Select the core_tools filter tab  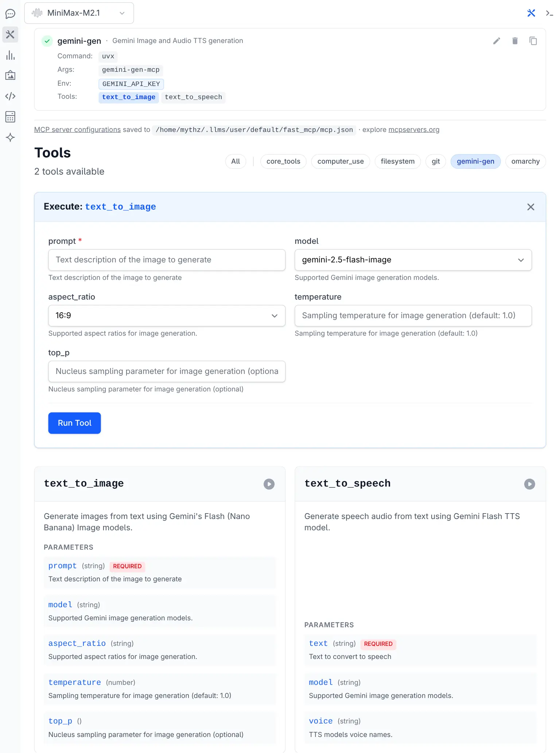283,161
